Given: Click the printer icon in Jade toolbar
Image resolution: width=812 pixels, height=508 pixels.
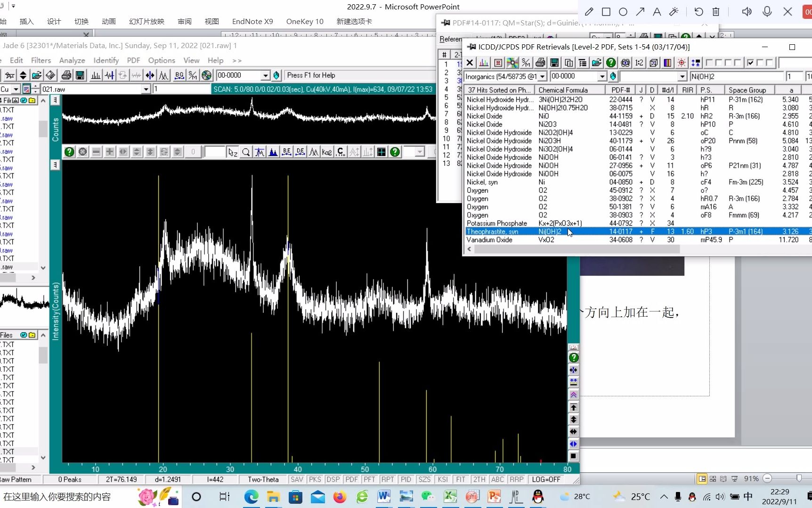Looking at the screenshot, I should point(66,75).
